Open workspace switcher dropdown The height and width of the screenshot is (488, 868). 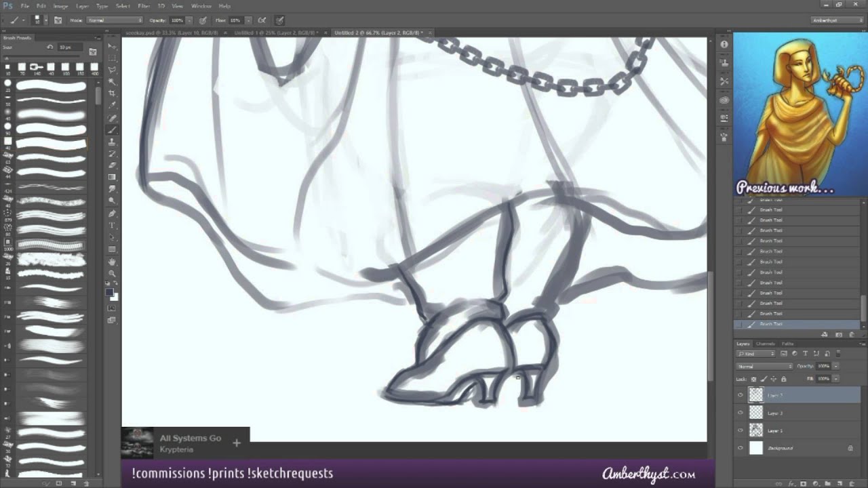tap(837, 20)
